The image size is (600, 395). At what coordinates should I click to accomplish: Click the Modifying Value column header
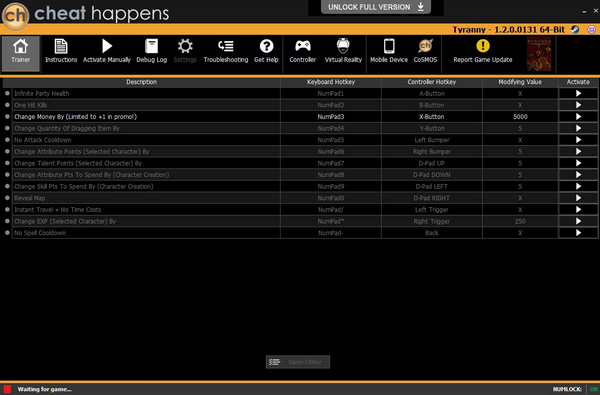tap(520, 82)
